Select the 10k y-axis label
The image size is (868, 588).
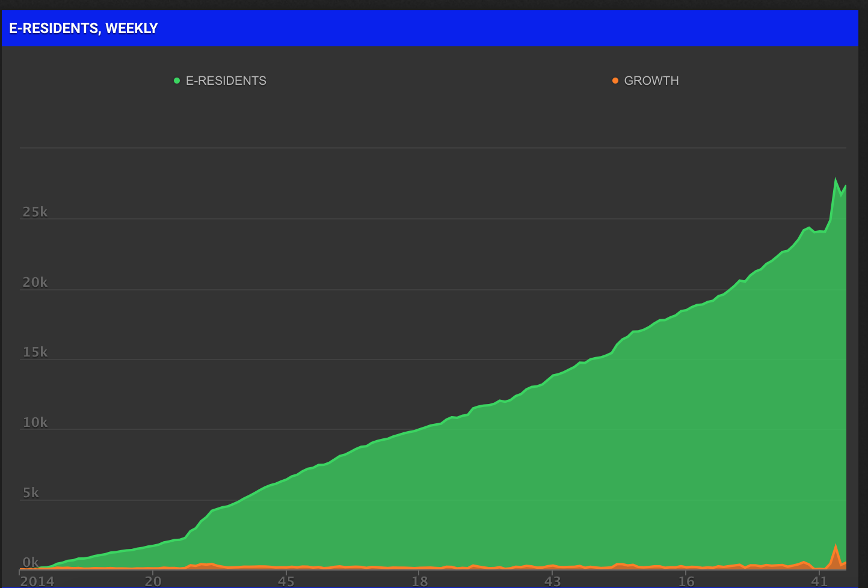(x=35, y=423)
